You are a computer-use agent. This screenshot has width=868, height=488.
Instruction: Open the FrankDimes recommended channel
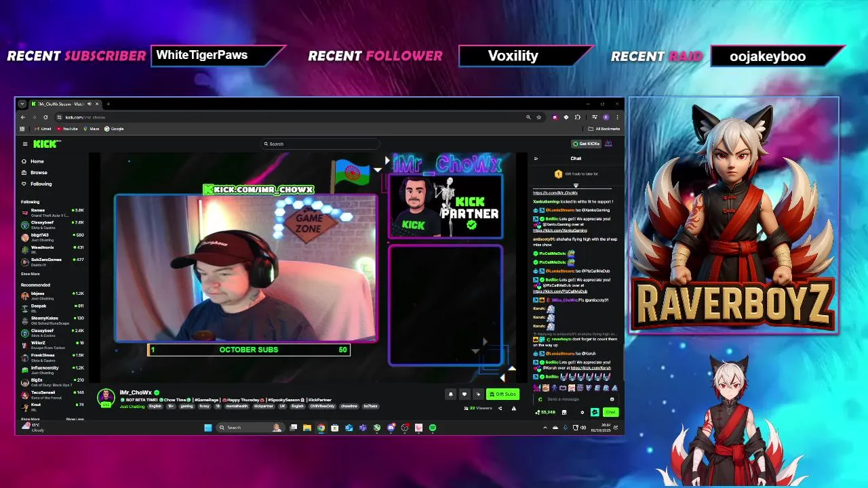52,357
